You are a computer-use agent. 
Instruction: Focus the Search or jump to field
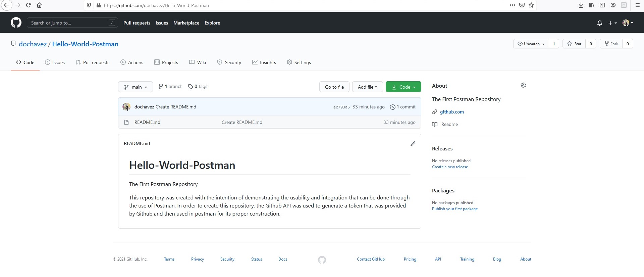coord(72,22)
